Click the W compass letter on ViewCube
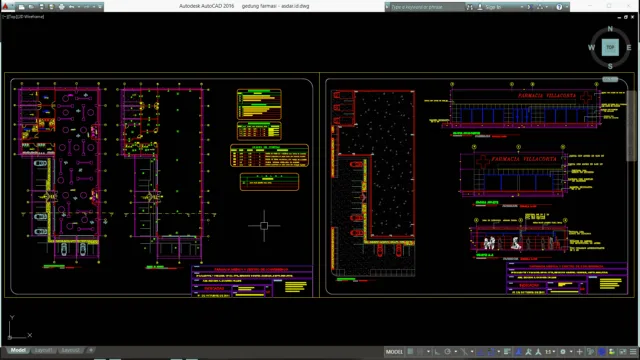 point(591,48)
